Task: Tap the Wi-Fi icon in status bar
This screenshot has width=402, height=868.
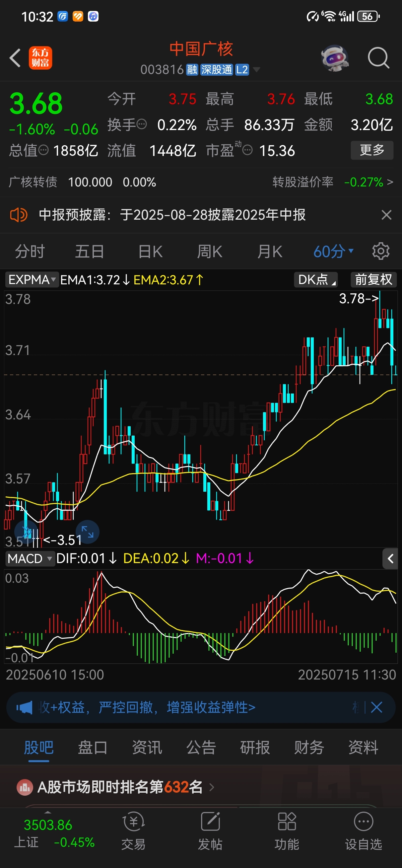Action: click(x=329, y=16)
